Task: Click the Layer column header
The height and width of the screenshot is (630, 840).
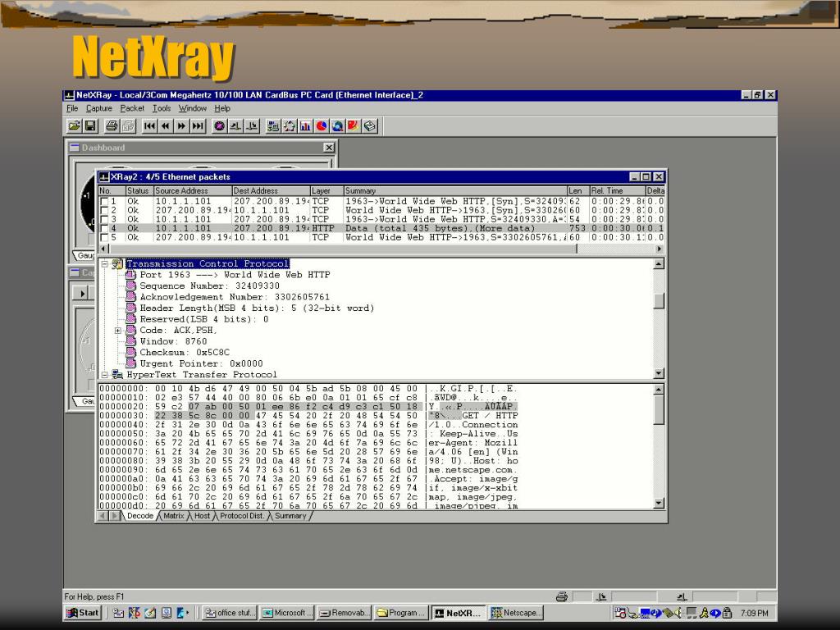Action: tap(326, 190)
